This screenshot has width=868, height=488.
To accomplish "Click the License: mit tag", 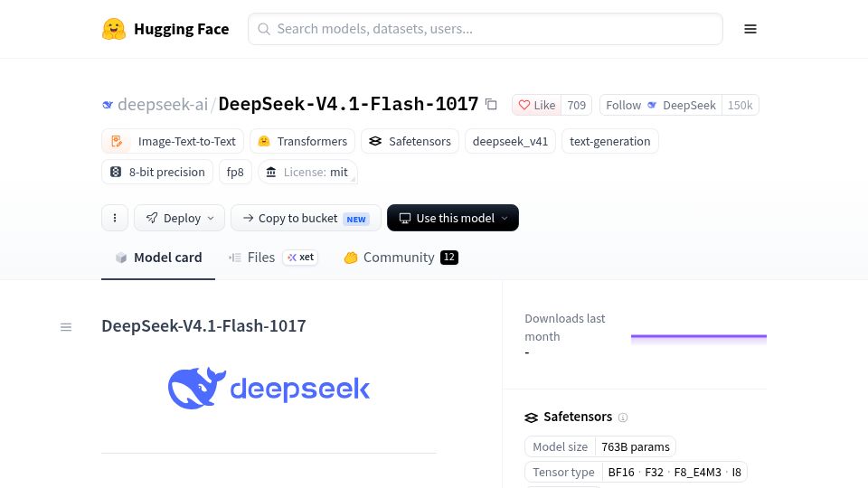I will coord(307,172).
